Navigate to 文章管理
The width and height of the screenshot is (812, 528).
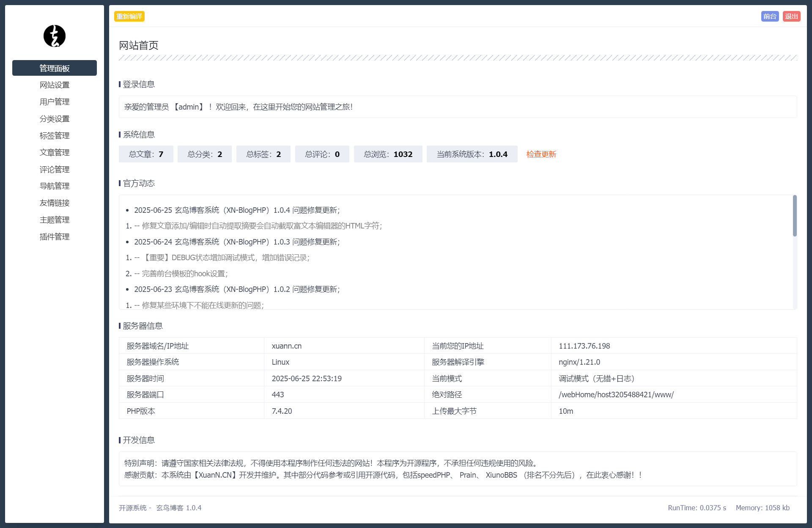click(x=55, y=152)
